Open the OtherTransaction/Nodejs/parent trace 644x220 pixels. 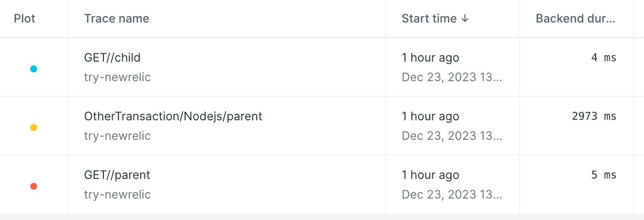click(x=173, y=116)
